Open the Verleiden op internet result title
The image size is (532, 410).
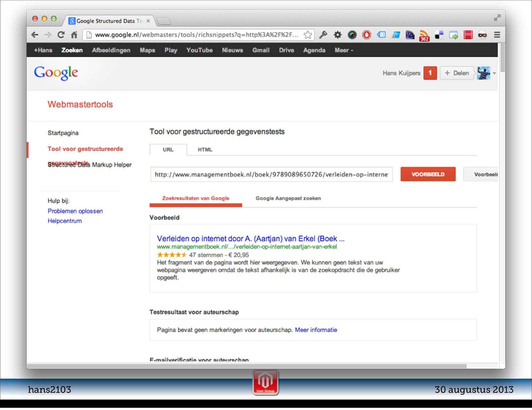click(x=251, y=239)
